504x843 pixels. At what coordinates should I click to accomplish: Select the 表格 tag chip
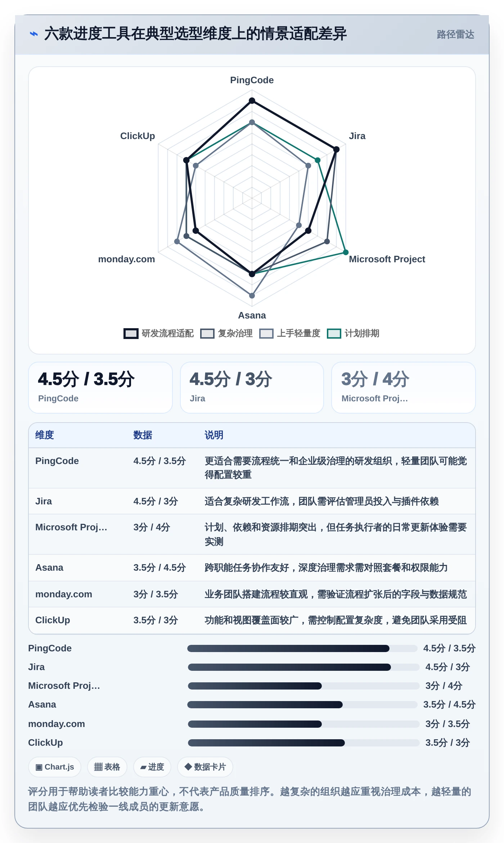point(107,767)
